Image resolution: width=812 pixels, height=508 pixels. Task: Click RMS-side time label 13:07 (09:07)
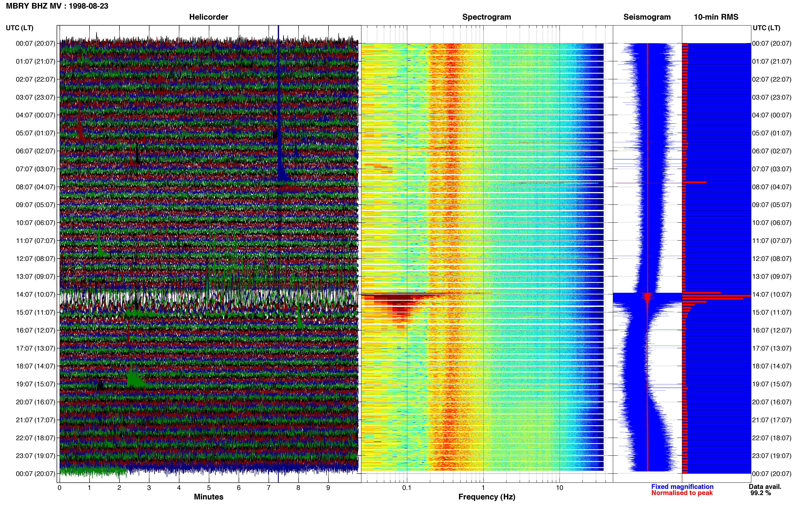point(772,277)
